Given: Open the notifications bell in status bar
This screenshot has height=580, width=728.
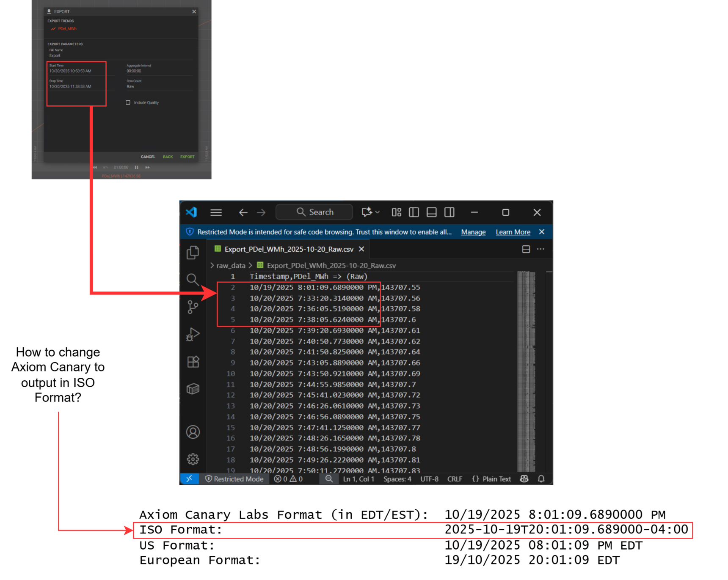Looking at the screenshot, I should click(x=541, y=479).
